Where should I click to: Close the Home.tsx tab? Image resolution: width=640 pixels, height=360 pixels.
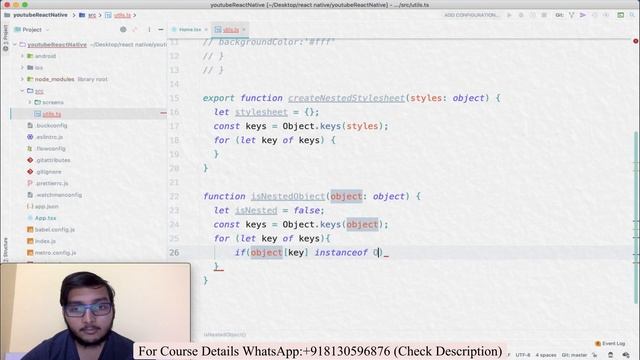point(206,29)
